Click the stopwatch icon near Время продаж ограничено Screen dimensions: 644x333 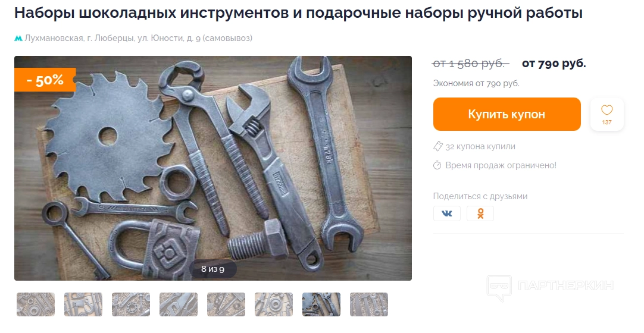point(437,165)
